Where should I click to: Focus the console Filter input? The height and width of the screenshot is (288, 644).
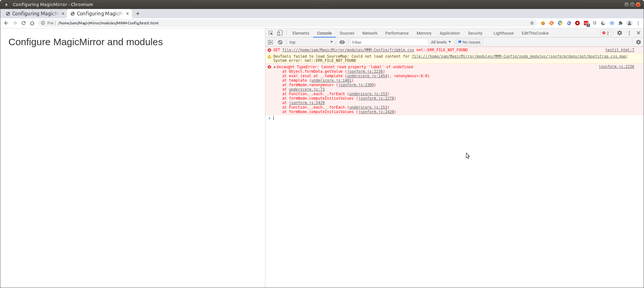[x=389, y=42]
